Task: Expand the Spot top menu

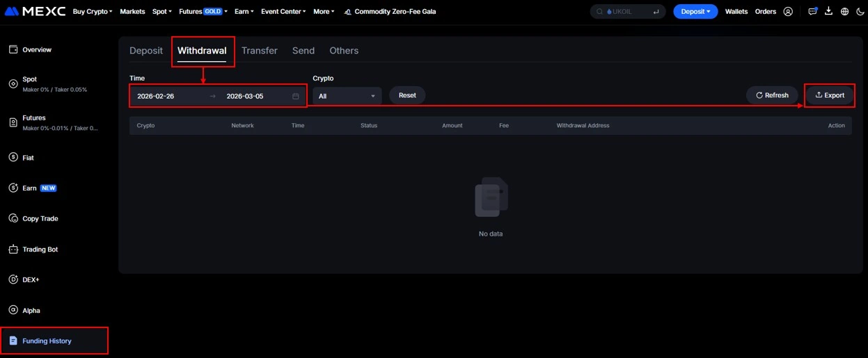Action: 162,12
